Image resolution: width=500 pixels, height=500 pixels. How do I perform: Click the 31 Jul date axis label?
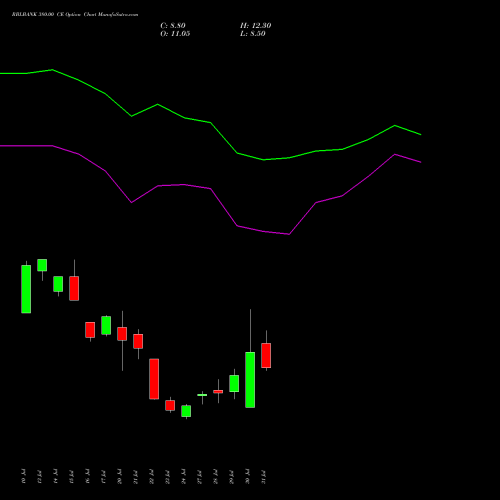click(263, 476)
